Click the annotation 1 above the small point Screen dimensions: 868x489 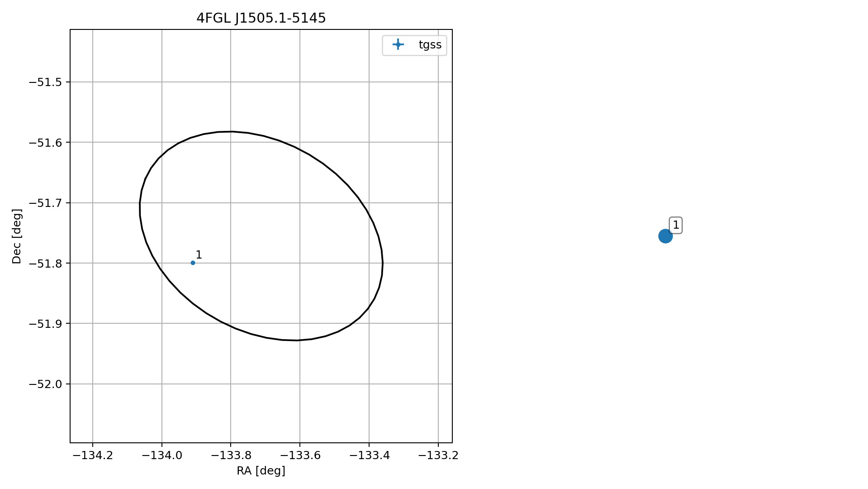point(199,255)
